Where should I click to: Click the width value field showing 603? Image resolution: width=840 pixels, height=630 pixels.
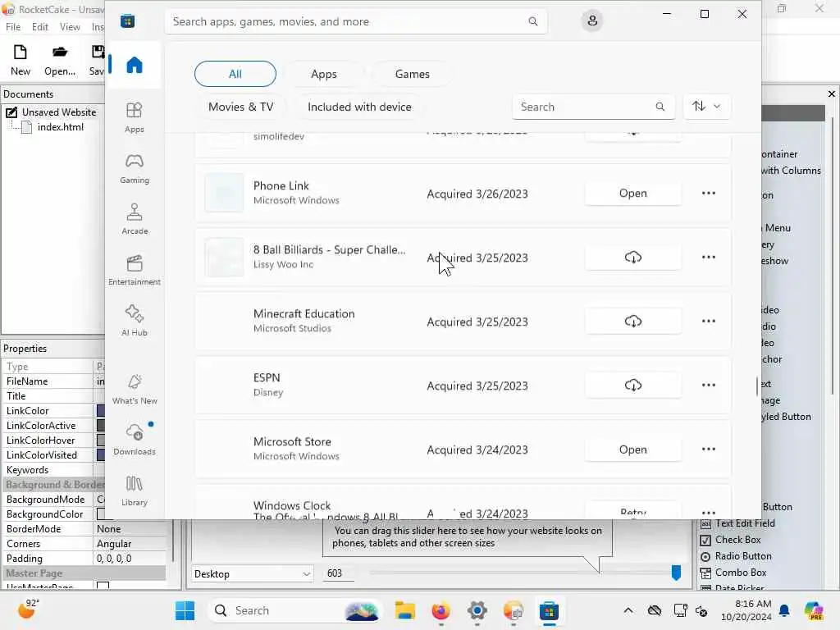point(339,573)
